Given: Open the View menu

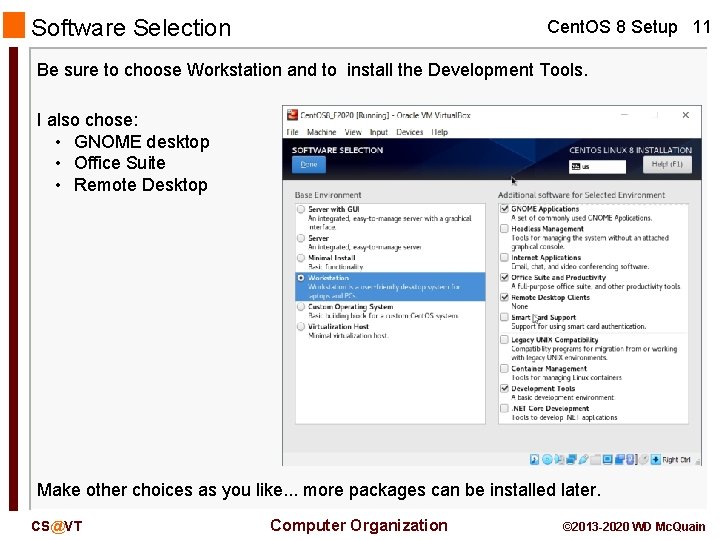Looking at the screenshot, I should click(353, 132).
